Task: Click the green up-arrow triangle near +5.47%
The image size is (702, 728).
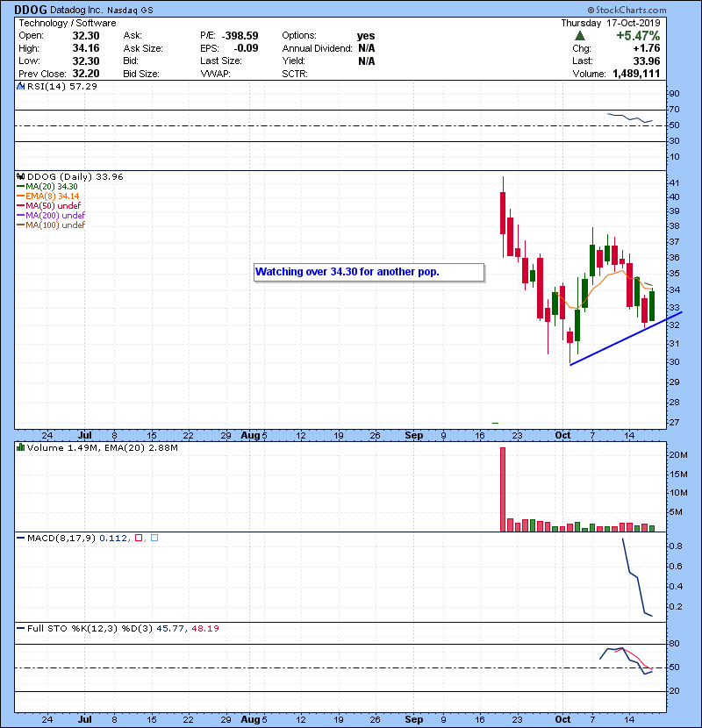Action: 579,36
